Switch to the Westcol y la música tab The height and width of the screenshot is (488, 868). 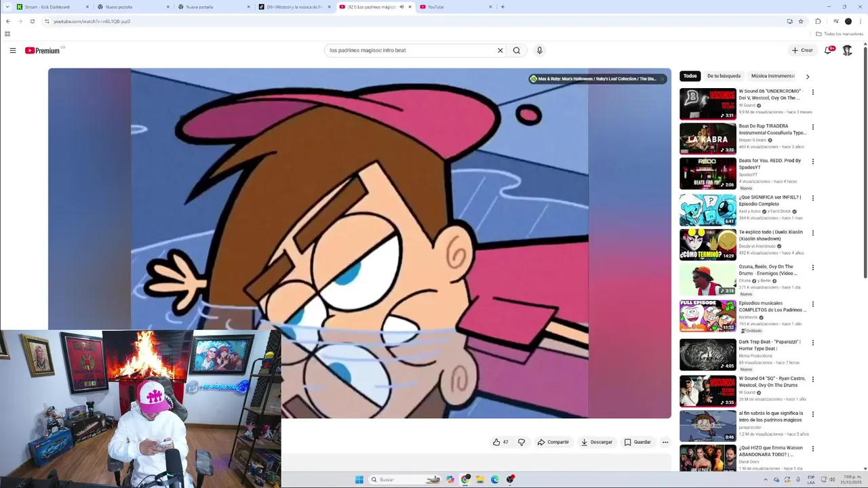coord(295,7)
